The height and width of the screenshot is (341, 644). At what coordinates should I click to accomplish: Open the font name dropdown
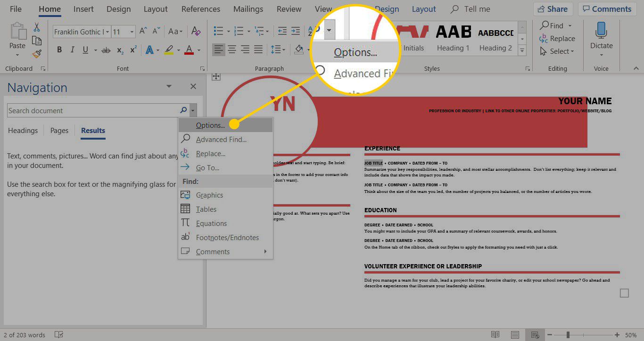107,32
